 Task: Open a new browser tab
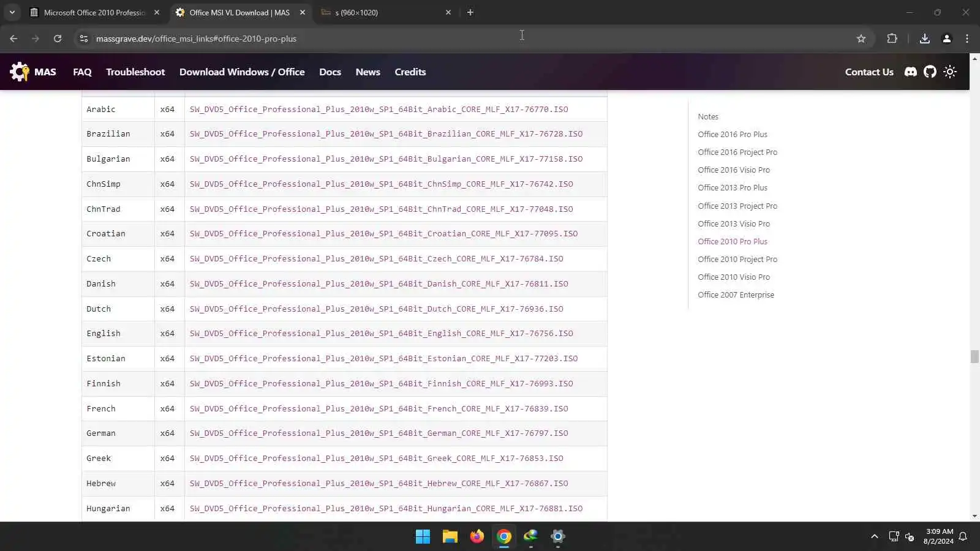pyautogui.click(x=470, y=12)
